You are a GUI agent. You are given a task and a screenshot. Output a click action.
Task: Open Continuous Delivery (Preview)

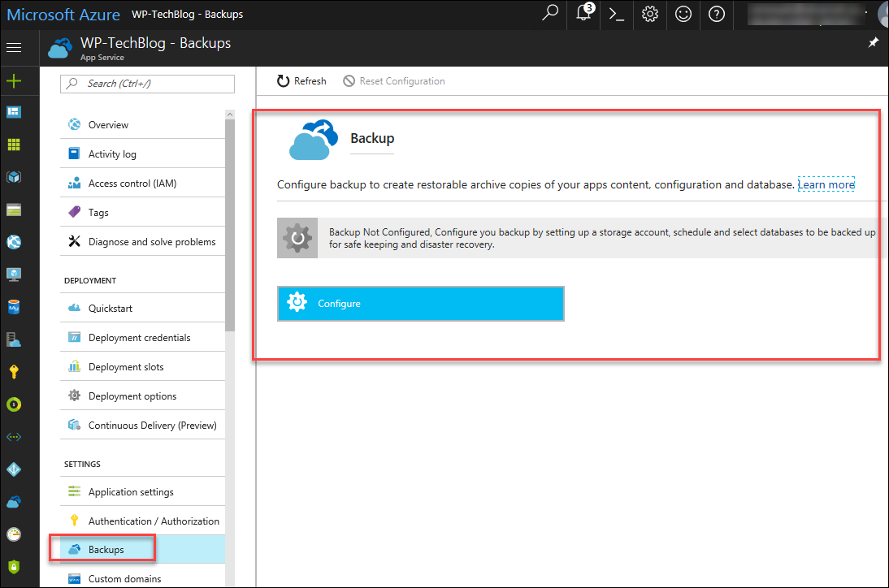[x=142, y=426]
